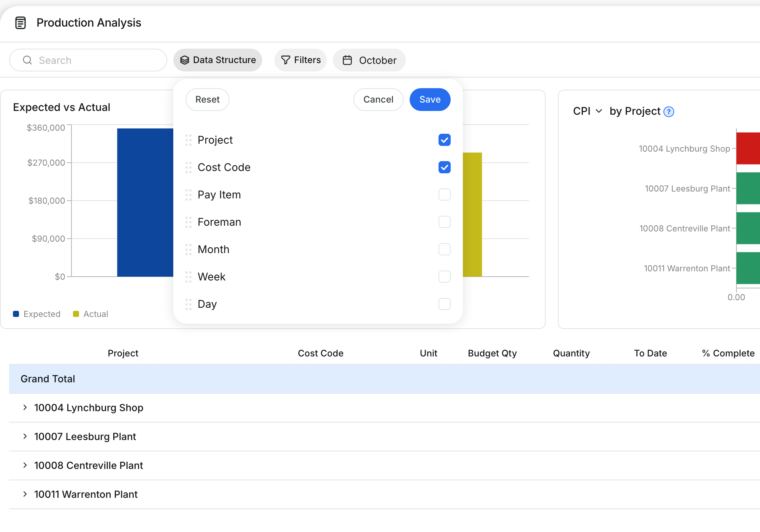Check the Month grouping checkbox
760x532 pixels.
pos(445,249)
